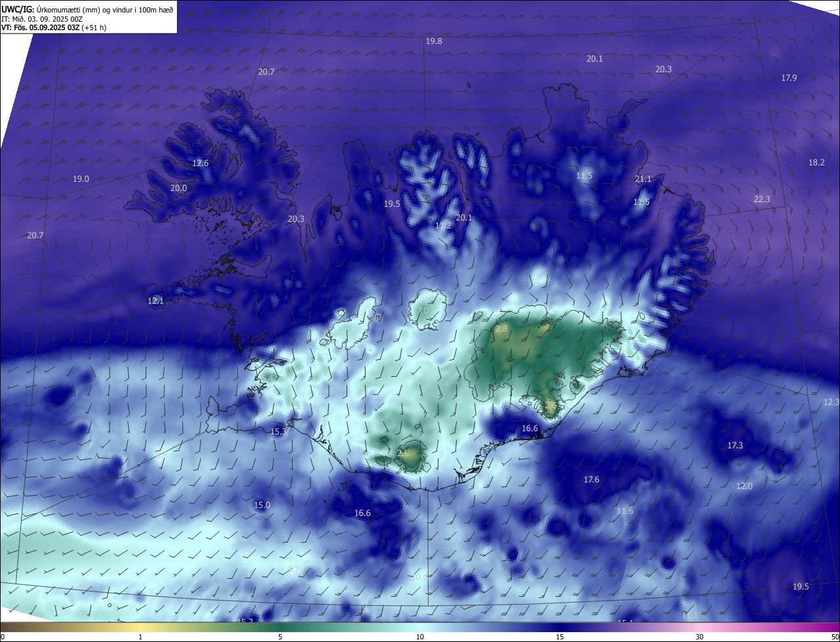Image resolution: width=840 pixels, height=642 pixels.
Task: Click the 19.8 value label
Action: (434, 41)
